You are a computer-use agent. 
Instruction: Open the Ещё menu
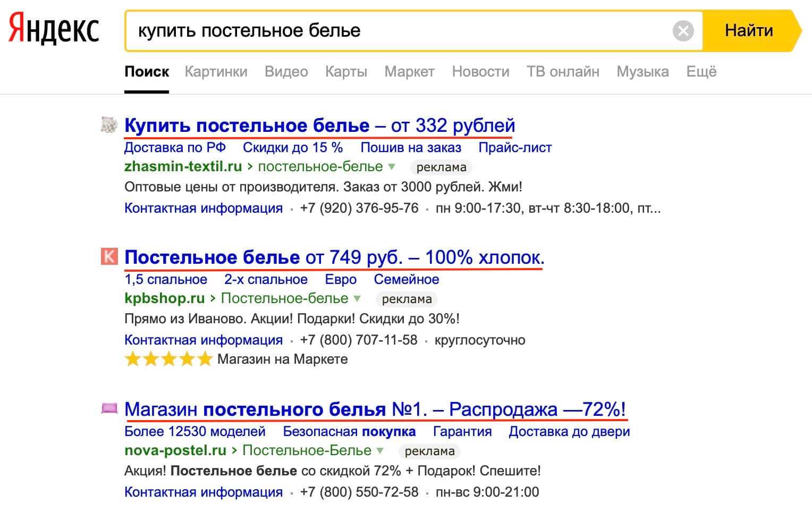[701, 72]
